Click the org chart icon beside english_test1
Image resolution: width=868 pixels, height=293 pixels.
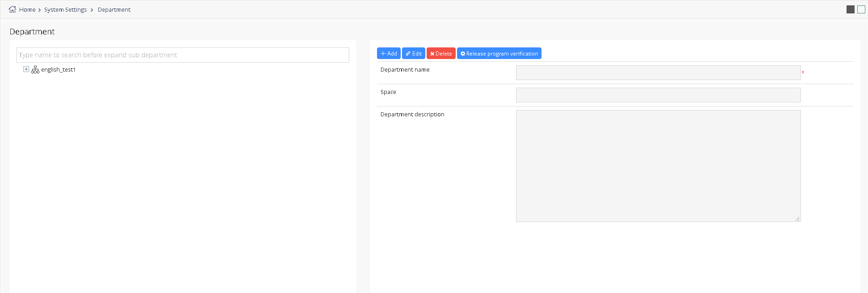(35, 70)
